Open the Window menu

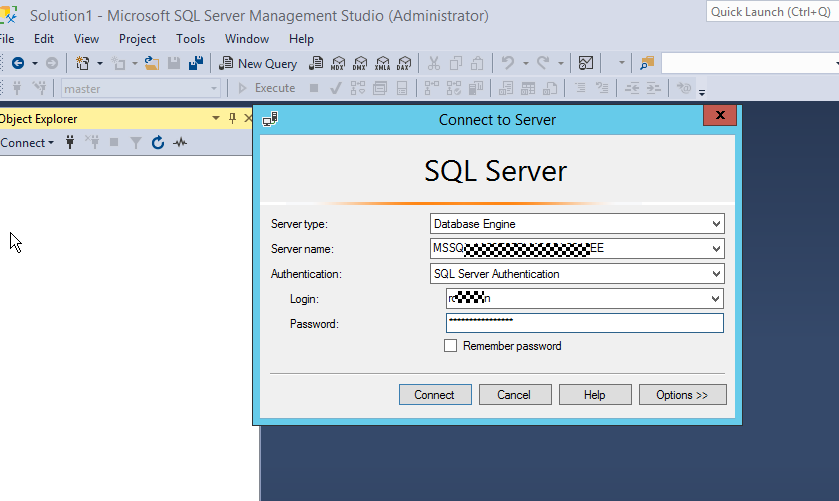(x=247, y=39)
